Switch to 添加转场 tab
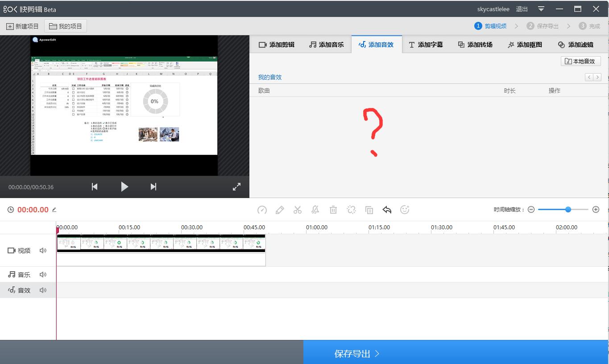 tap(475, 45)
